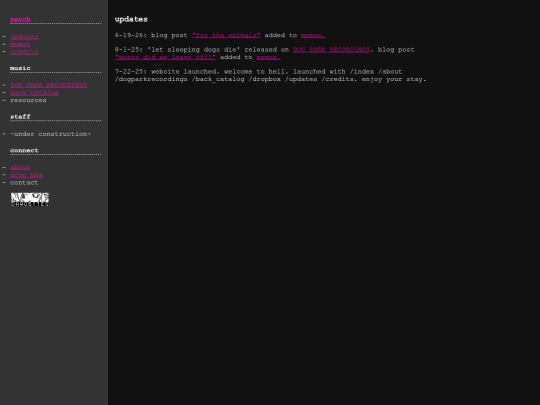Click the 'updates' page heading

(131, 19)
